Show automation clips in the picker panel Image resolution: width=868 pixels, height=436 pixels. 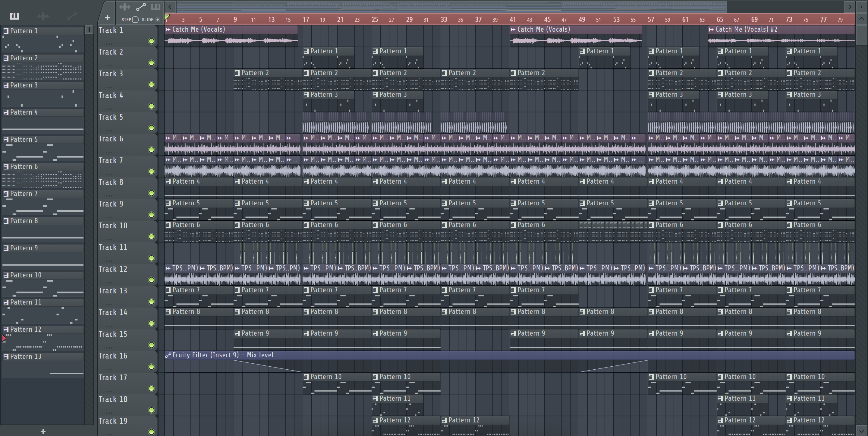click(72, 16)
